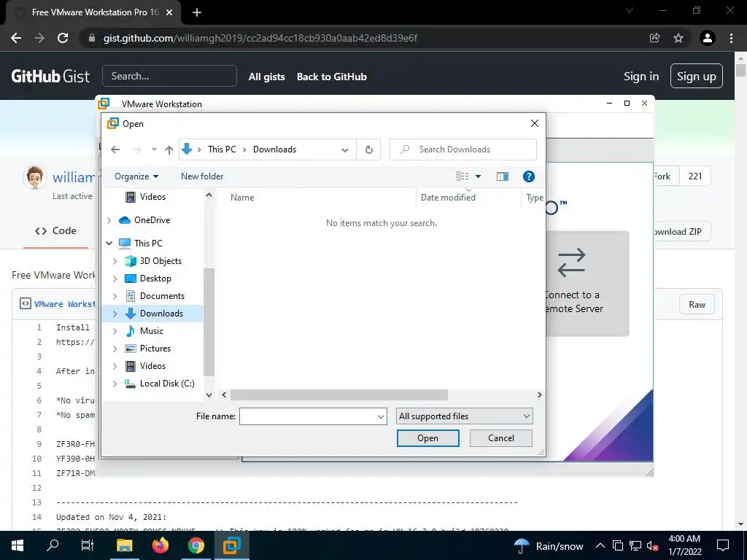Expand the OneDrive tree node
Screen dimensions: 747x560
109,220
